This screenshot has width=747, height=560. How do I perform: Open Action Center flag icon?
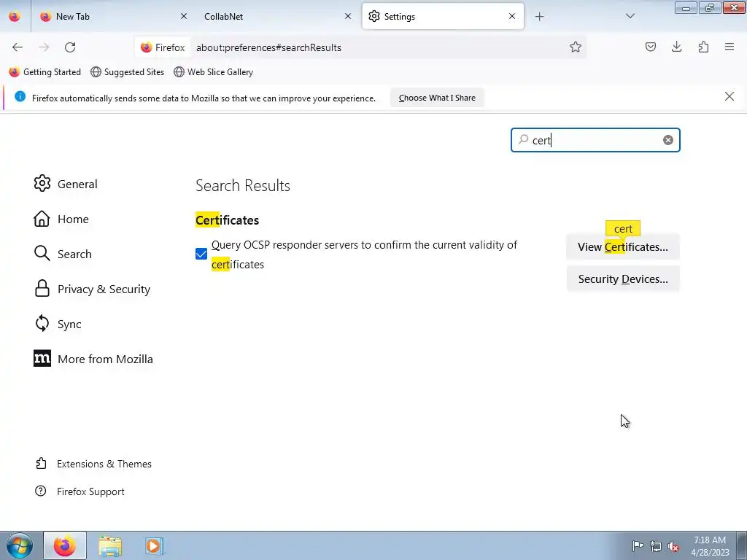click(x=638, y=546)
